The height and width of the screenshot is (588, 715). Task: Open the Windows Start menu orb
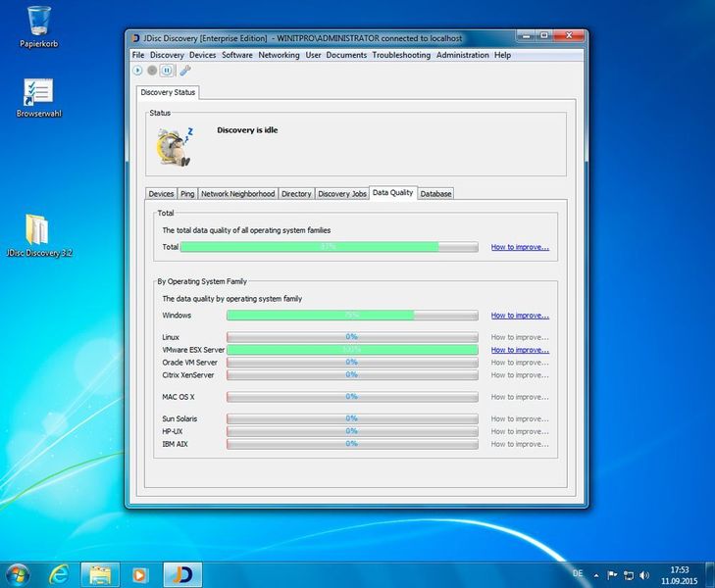(x=18, y=575)
